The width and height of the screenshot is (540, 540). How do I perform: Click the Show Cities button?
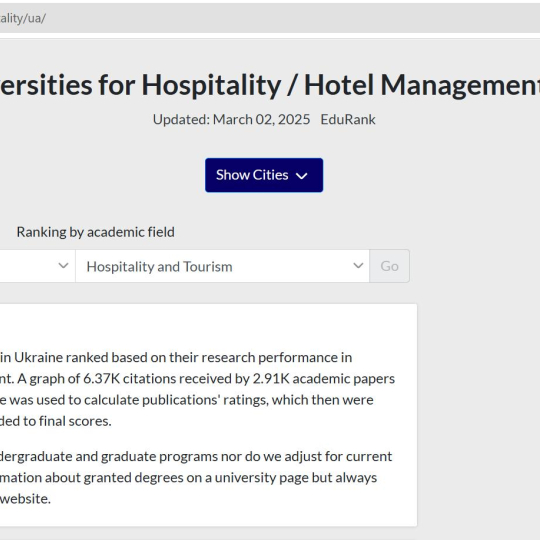[264, 175]
